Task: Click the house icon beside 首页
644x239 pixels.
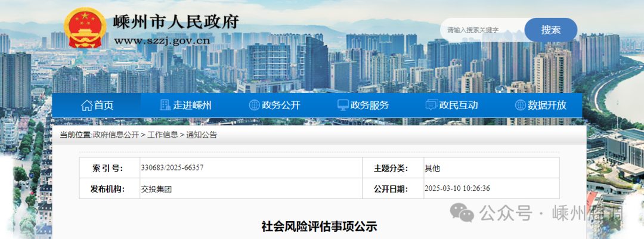Action: pyautogui.click(x=86, y=105)
